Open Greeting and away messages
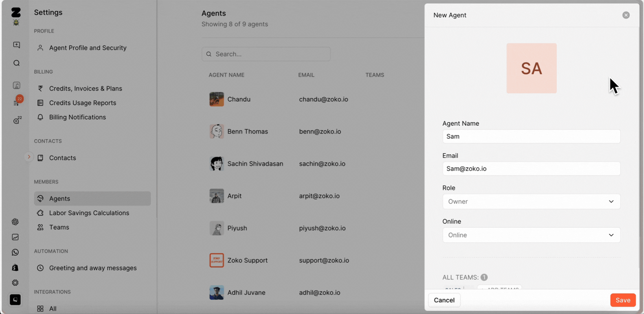The image size is (644, 314). pyautogui.click(x=92, y=268)
